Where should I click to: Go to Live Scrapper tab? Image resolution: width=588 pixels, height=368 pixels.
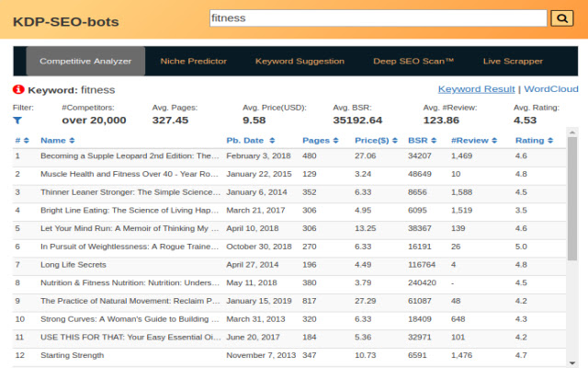click(x=513, y=62)
